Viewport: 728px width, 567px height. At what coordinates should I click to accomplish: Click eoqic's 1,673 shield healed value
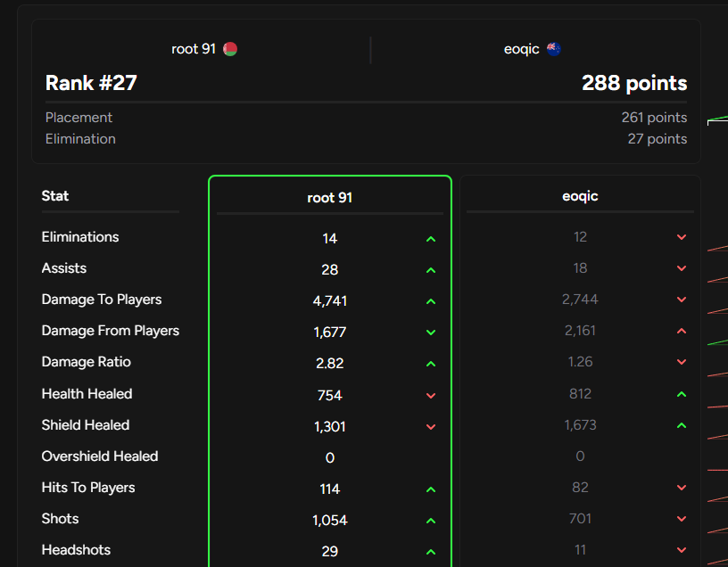[x=580, y=425]
